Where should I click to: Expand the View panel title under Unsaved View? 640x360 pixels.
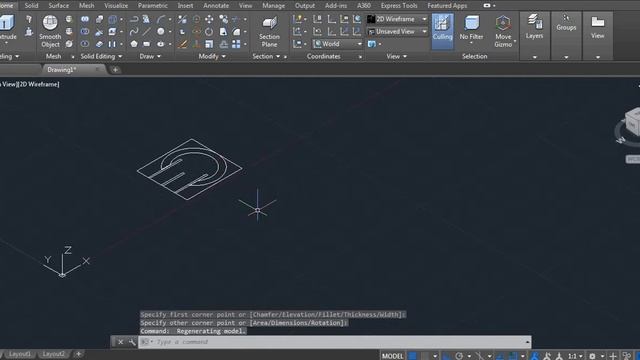pos(397,56)
